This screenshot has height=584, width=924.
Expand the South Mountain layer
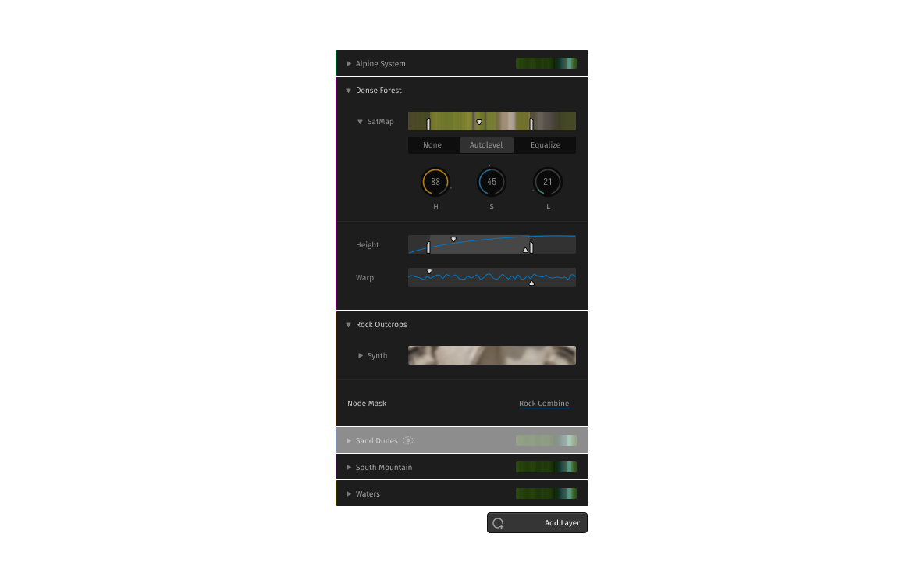tap(349, 468)
